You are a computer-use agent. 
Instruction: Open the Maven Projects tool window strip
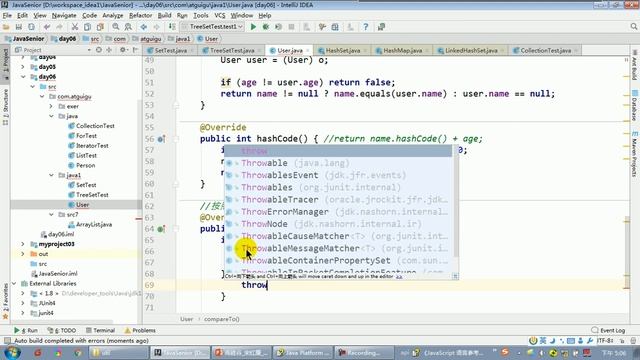(635, 154)
